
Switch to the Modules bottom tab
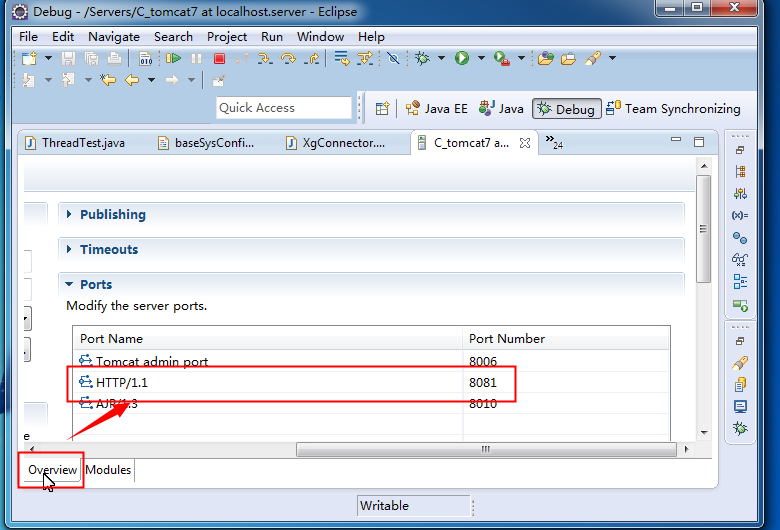[108, 470]
